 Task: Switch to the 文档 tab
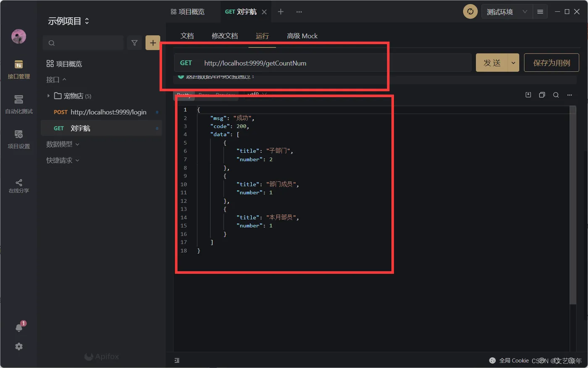coord(187,36)
